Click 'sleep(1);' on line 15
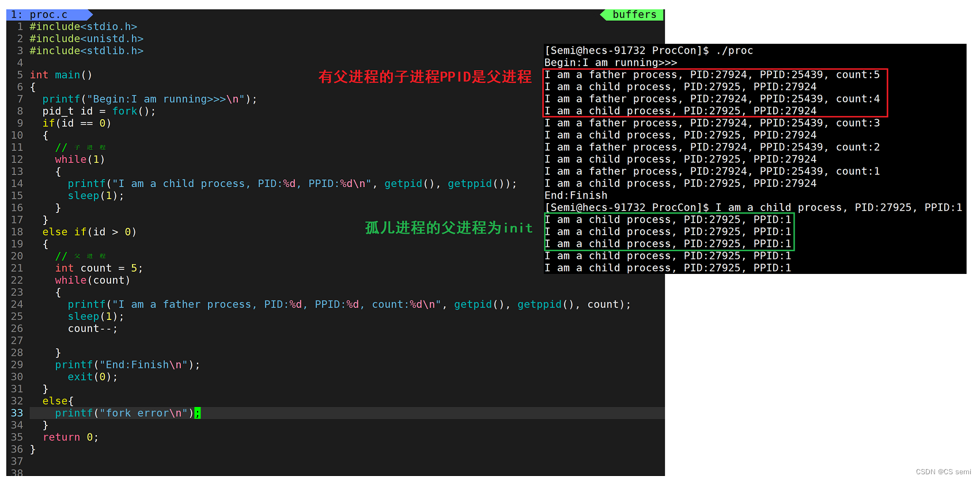The image size is (980, 480). (x=96, y=196)
